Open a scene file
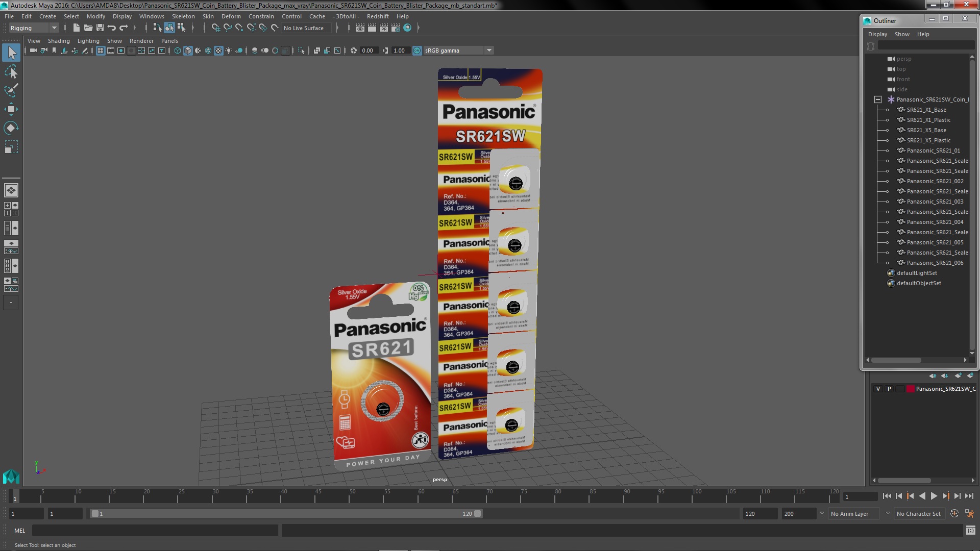This screenshot has width=980, height=551. [x=88, y=28]
